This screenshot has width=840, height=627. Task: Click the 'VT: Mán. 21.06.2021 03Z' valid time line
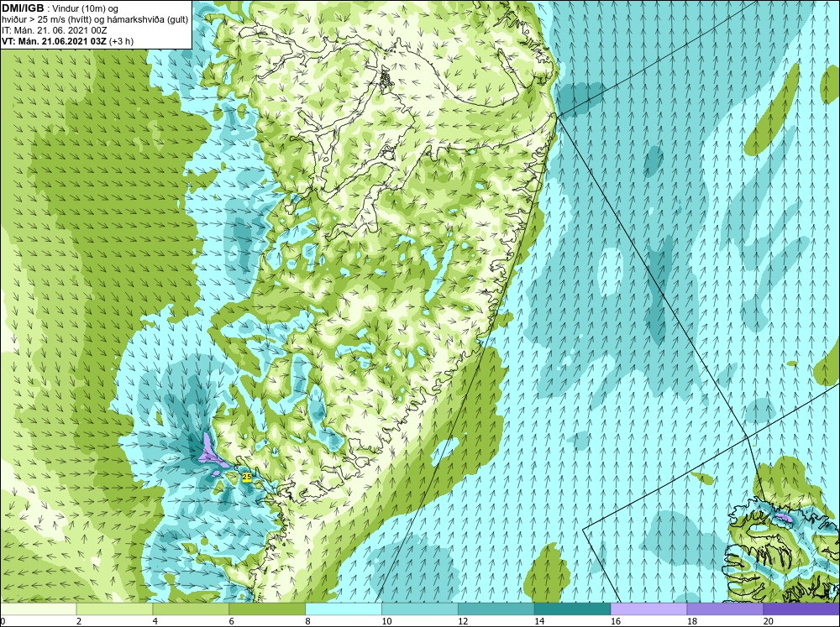click(67, 40)
